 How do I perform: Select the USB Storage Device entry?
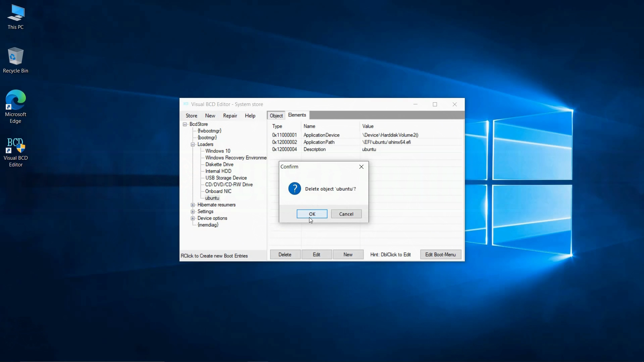226,178
